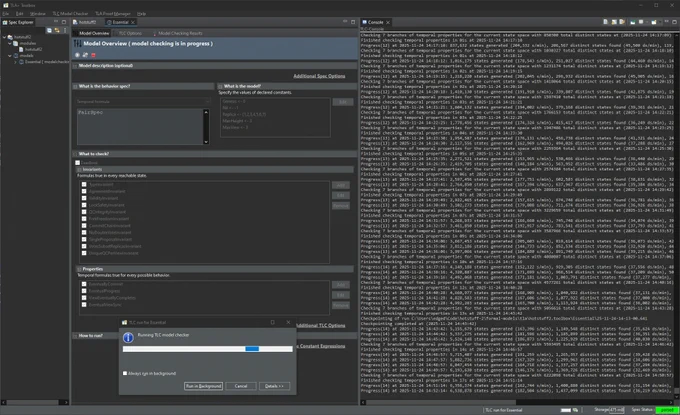Click the TLC run progress bar in the dialog
The image size is (680, 415).
click(208, 349)
